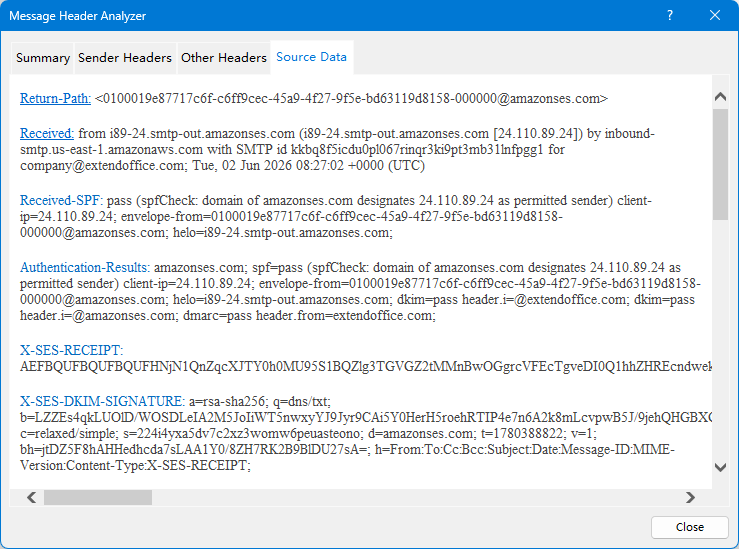Click the horizontal scrollbar thumb
Screen dimensions: 739x549
point(98,498)
